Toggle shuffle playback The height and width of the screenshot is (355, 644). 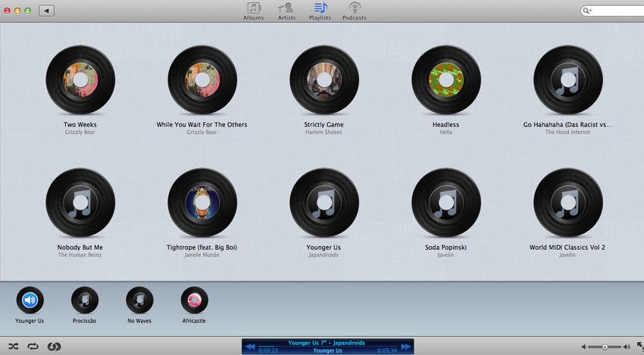(13, 346)
